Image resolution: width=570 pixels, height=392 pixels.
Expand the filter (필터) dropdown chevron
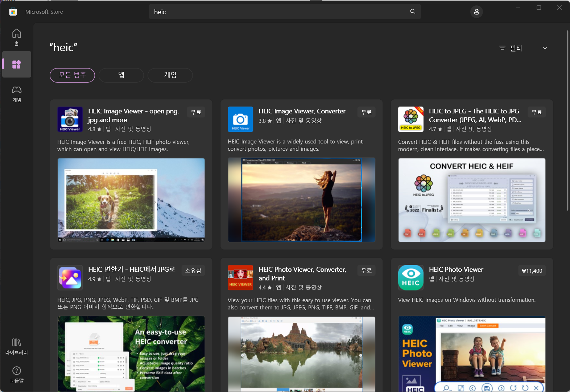[545, 48]
